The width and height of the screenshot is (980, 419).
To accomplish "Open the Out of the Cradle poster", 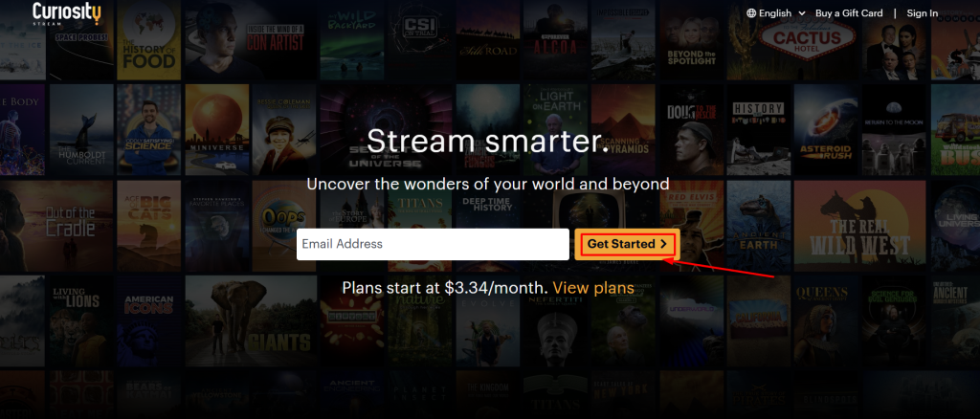I will tap(56, 226).
